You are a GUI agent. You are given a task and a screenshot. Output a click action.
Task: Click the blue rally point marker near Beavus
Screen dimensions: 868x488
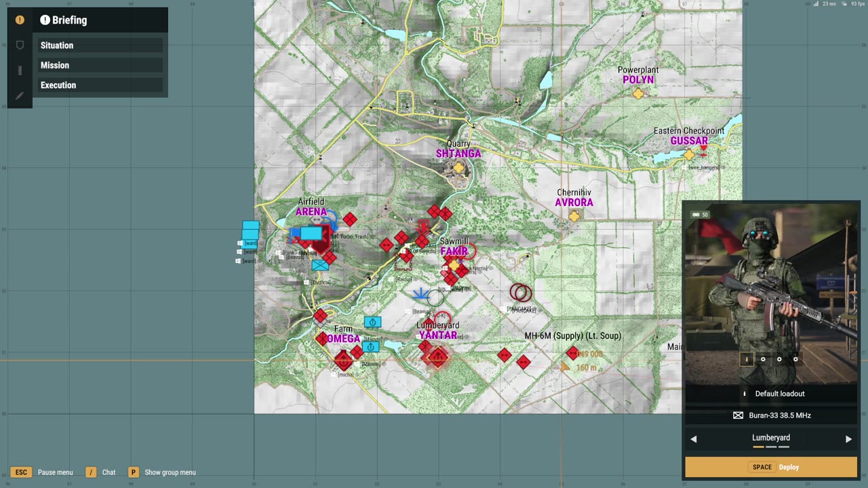420,294
